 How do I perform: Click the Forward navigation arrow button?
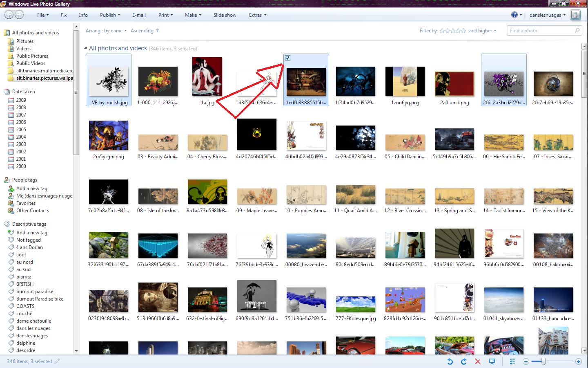coord(19,15)
